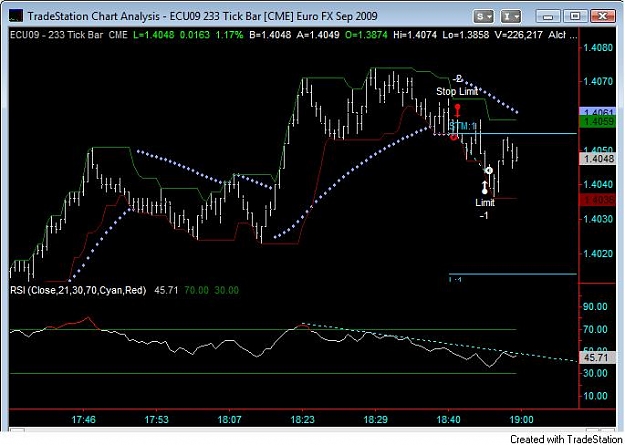The image size is (625, 445).
Task: Maximize the Chart Analysis window
Action: [x=575, y=16]
